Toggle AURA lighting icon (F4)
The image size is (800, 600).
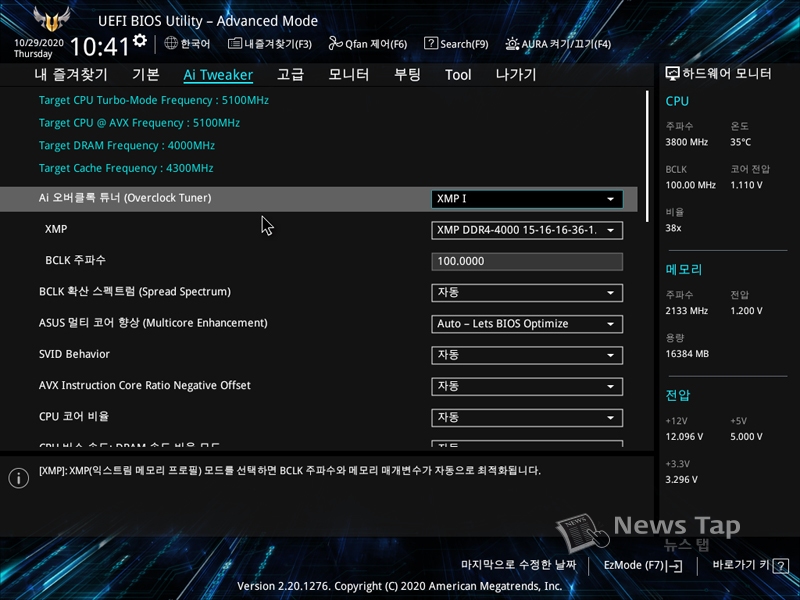(x=512, y=44)
